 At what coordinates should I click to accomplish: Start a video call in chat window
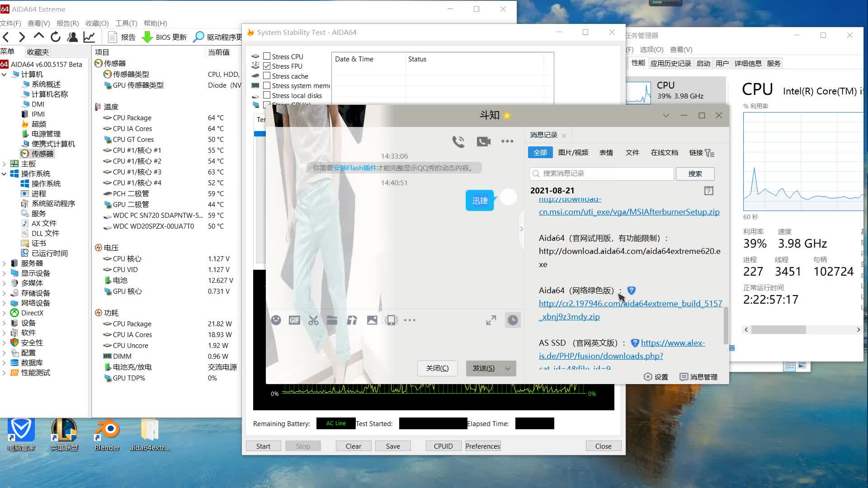tap(483, 141)
